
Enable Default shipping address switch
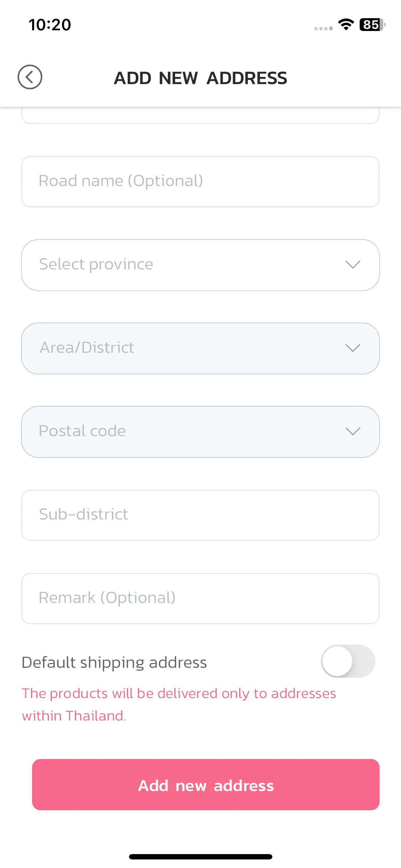[348, 661]
